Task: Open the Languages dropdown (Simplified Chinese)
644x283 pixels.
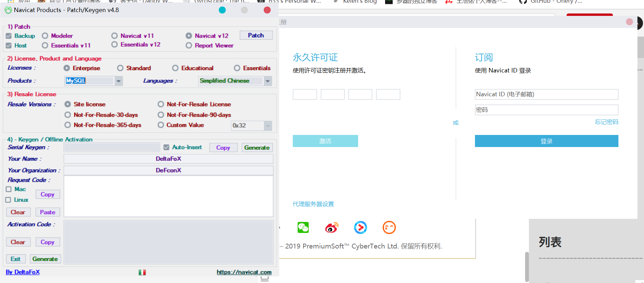Action: 268,81
